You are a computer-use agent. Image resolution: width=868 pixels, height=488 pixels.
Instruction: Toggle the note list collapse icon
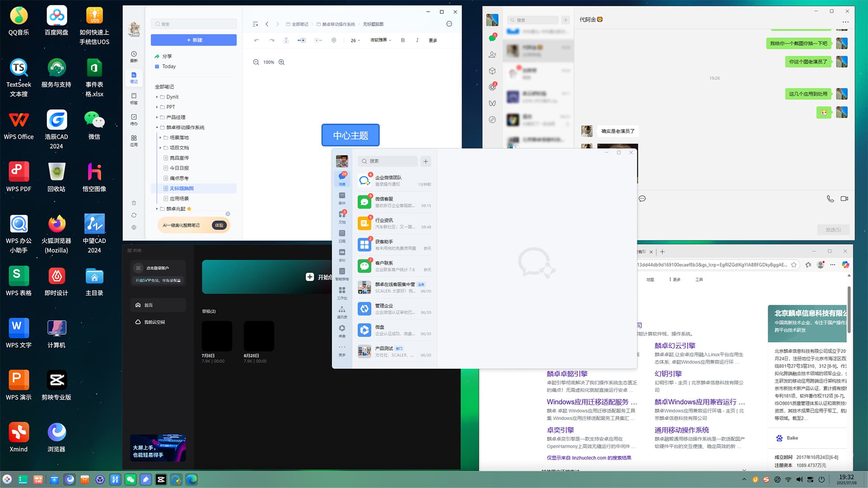pyautogui.click(x=255, y=24)
